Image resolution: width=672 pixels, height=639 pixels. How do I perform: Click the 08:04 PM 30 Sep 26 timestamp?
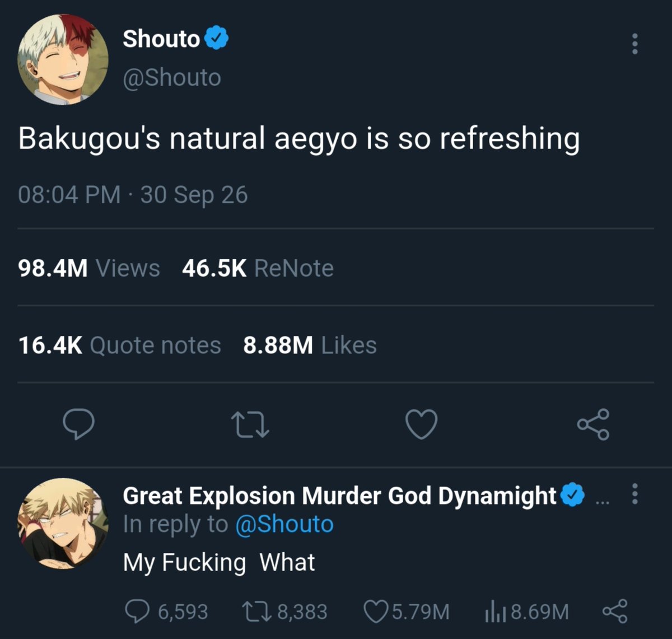[x=133, y=195]
